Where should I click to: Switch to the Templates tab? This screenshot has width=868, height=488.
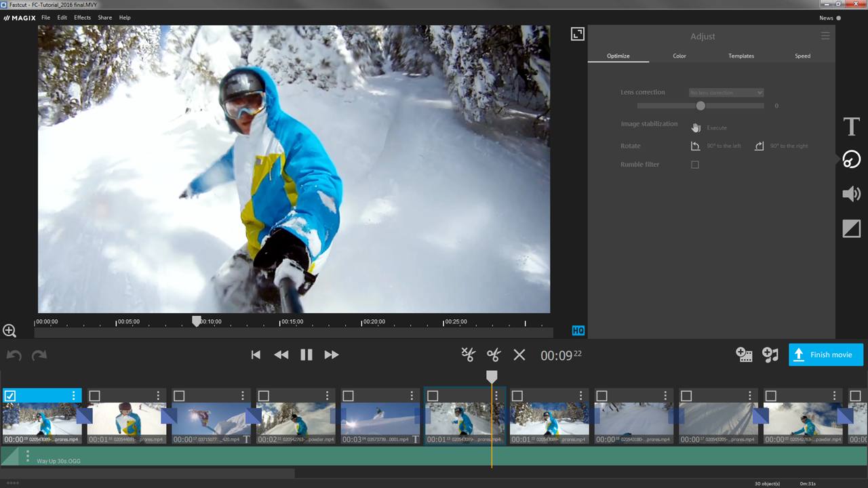[741, 56]
